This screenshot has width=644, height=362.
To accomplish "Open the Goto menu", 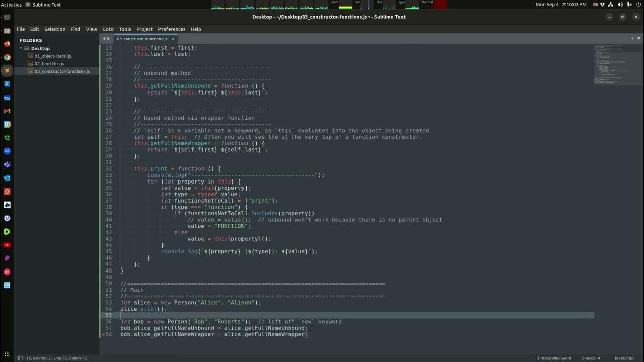I will 108,29.
